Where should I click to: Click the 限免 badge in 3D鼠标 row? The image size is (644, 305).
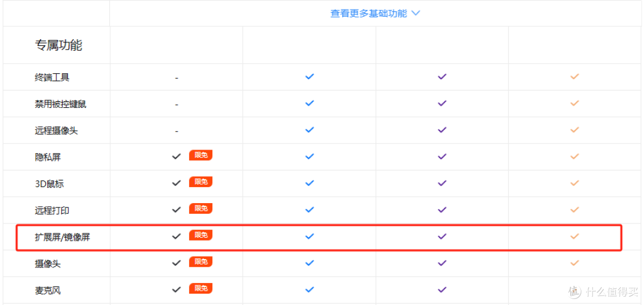pos(200,182)
